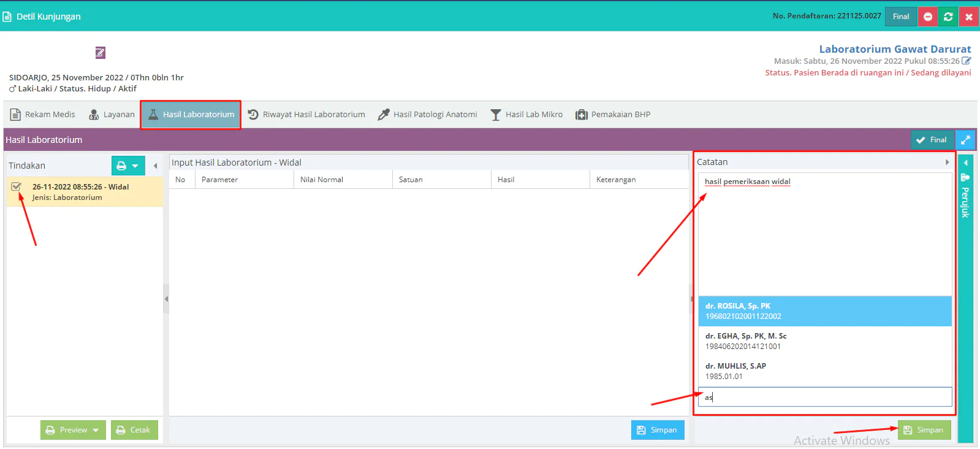980x449 pixels.
Task: Select dr. EGHA, Sp. PK, M. Sc option
Action: (825, 341)
